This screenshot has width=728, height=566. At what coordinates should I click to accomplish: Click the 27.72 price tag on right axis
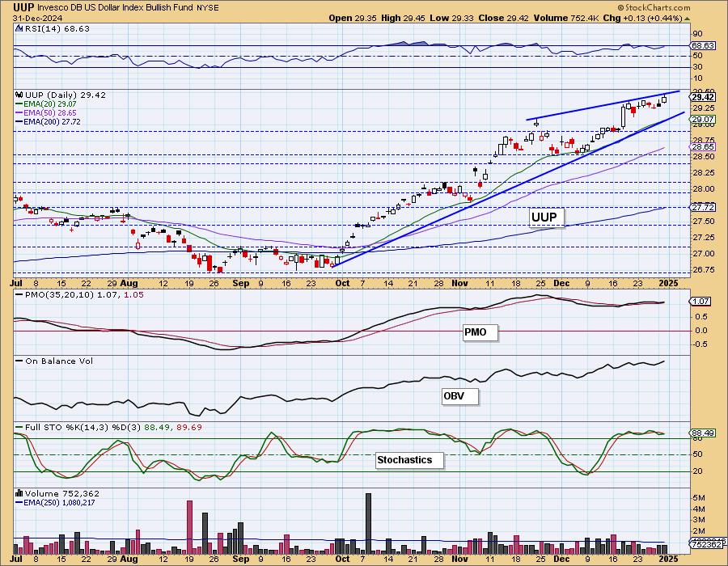coord(702,207)
